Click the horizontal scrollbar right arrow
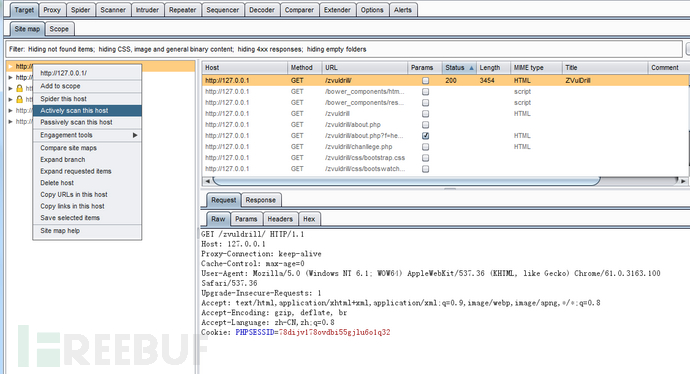 (683, 181)
